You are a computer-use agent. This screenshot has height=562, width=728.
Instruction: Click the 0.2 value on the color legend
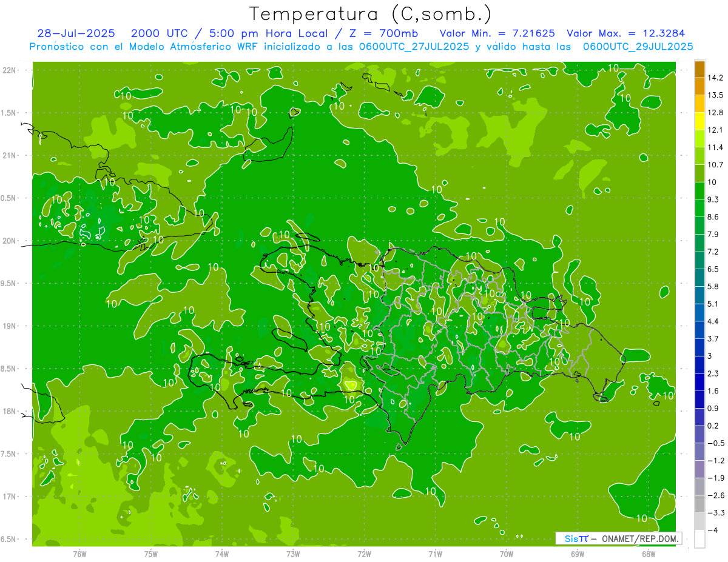pyautogui.click(x=713, y=426)
